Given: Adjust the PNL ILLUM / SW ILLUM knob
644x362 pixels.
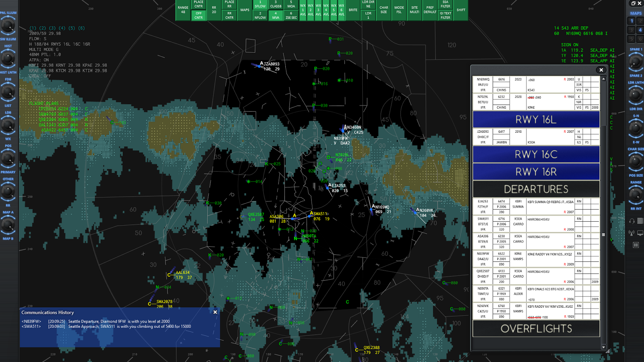Looking at the screenshot, I should coord(8,26).
